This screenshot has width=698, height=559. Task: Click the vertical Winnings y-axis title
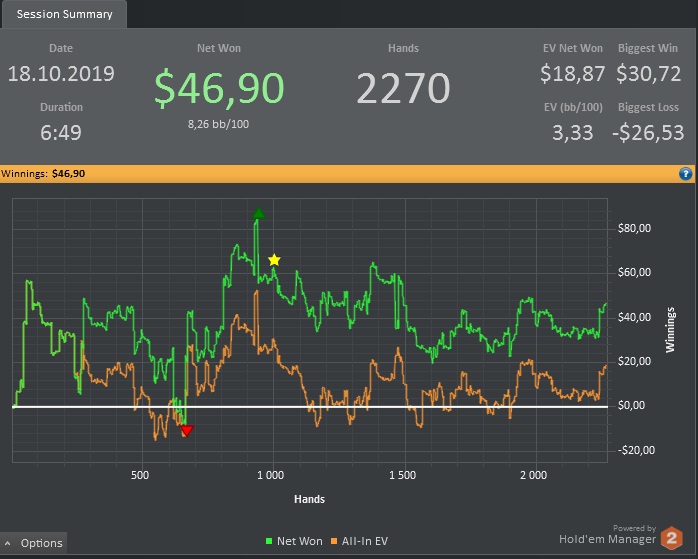[x=670, y=330]
